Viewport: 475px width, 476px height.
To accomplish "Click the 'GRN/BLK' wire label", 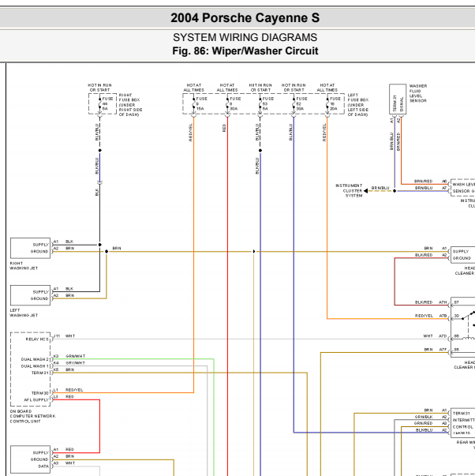I will point(424,417).
